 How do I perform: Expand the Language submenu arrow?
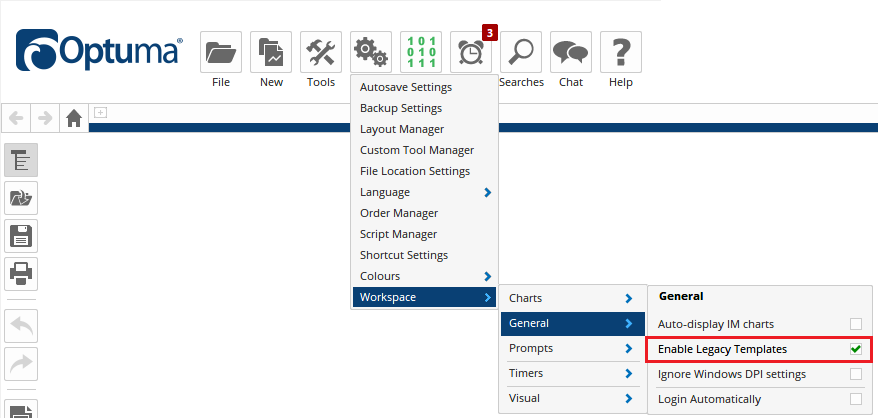[x=488, y=192]
